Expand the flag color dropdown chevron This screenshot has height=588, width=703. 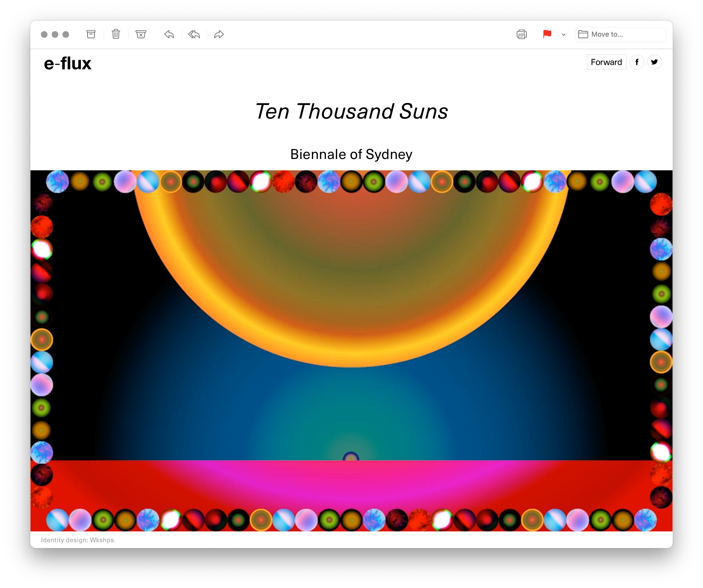pyautogui.click(x=564, y=34)
